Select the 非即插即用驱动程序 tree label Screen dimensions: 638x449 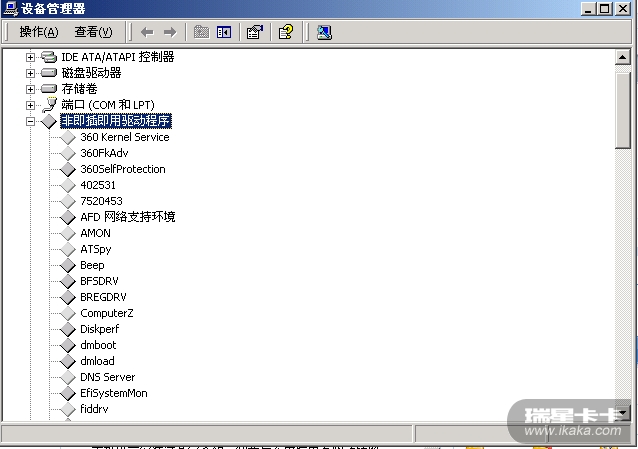116,121
